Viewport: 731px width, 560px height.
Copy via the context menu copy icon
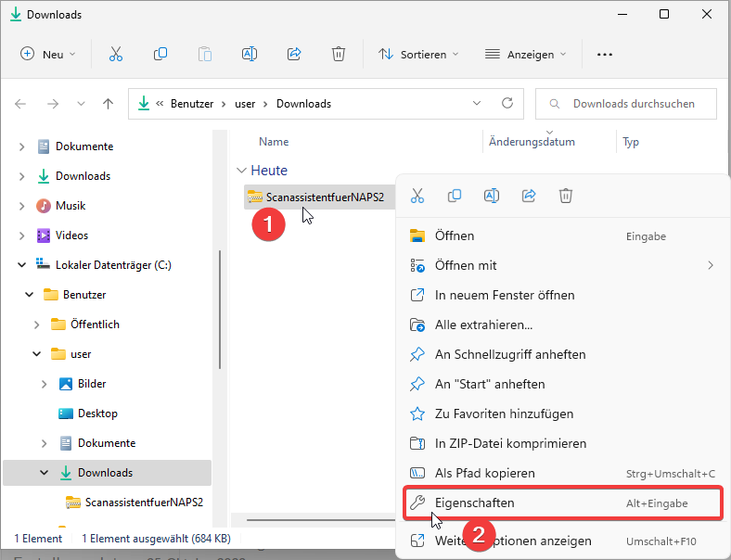coord(455,196)
